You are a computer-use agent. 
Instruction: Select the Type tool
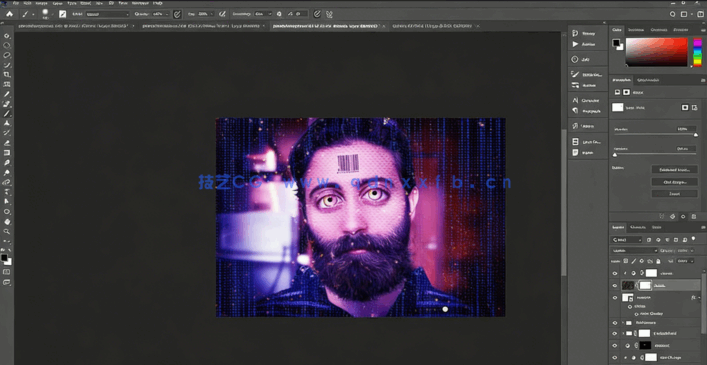click(7, 192)
